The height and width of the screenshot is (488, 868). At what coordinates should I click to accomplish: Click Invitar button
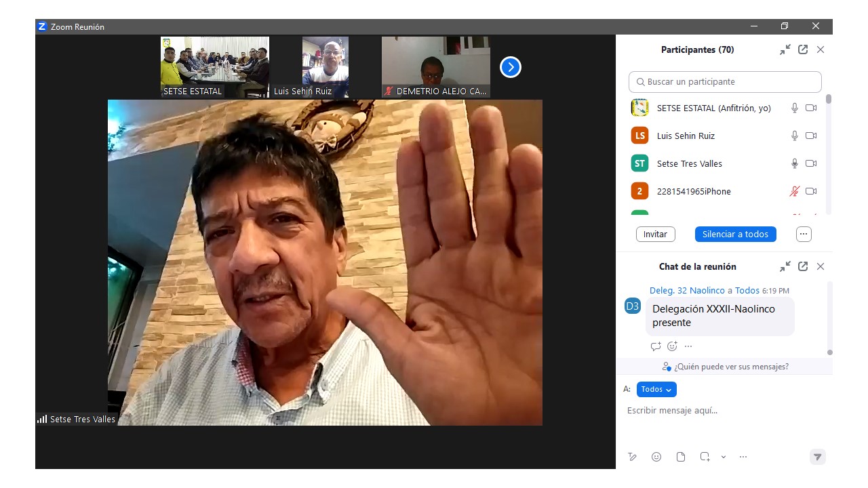tap(655, 234)
